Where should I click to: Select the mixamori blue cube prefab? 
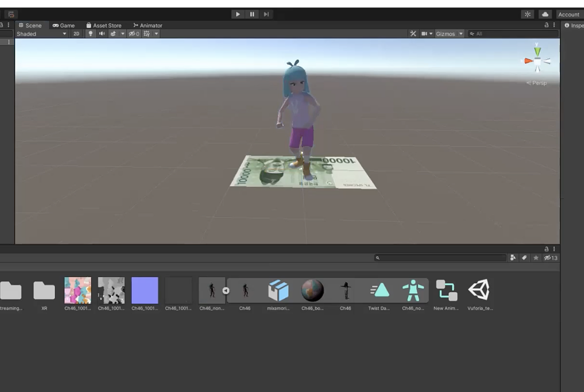click(x=278, y=291)
